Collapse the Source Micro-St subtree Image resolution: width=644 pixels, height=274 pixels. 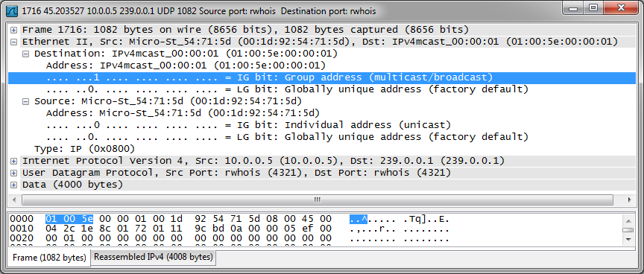click(x=26, y=101)
